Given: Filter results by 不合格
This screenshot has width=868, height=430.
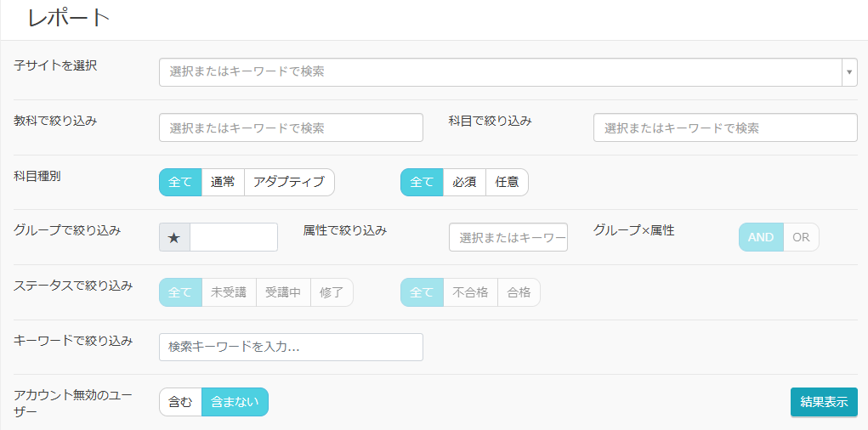Looking at the screenshot, I should pos(470,292).
